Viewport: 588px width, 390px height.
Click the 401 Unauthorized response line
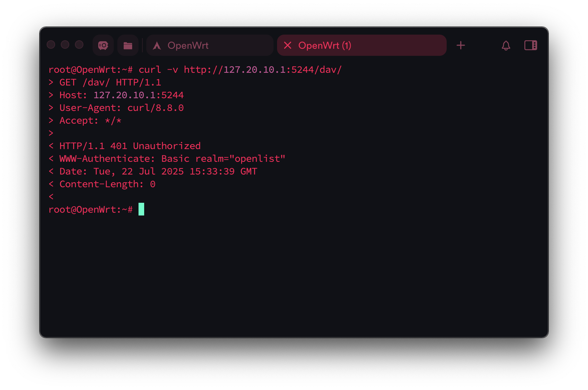[124, 146]
